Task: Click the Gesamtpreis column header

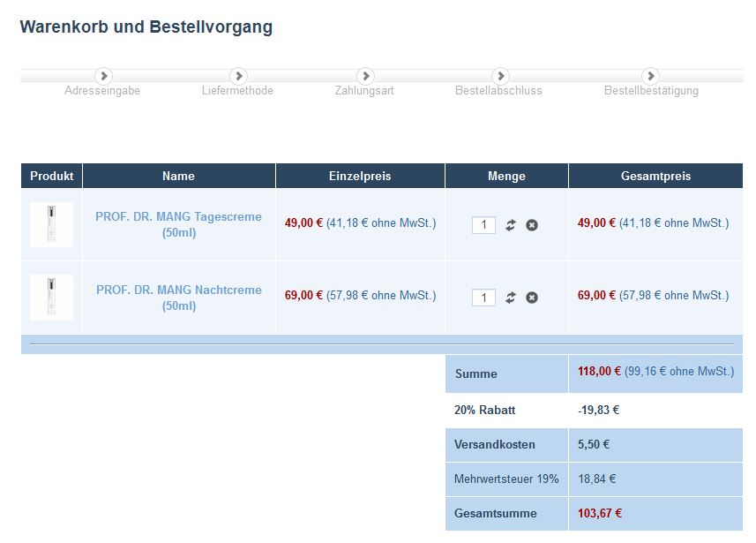Action: [x=655, y=176]
